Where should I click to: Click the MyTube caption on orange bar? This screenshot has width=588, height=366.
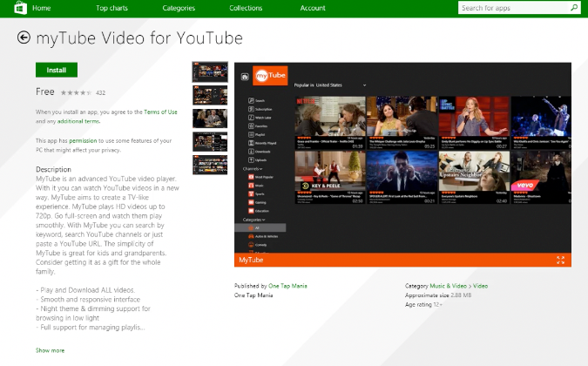(x=251, y=260)
